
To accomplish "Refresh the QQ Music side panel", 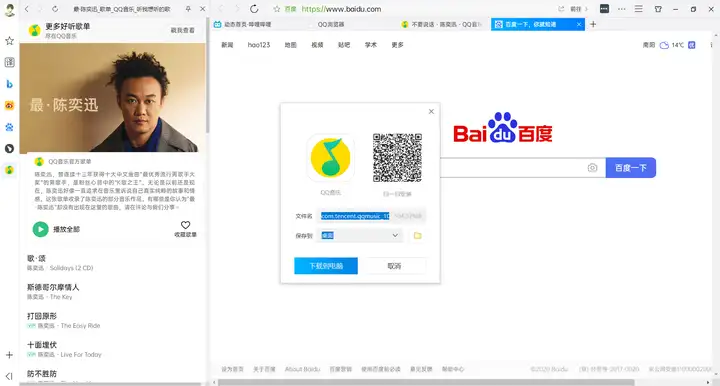I will click(55, 9).
